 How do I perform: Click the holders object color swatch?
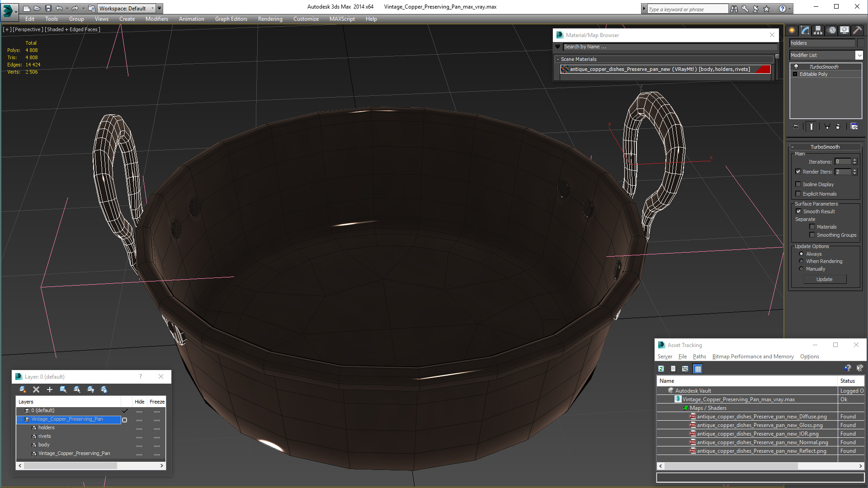[x=861, y=43]
